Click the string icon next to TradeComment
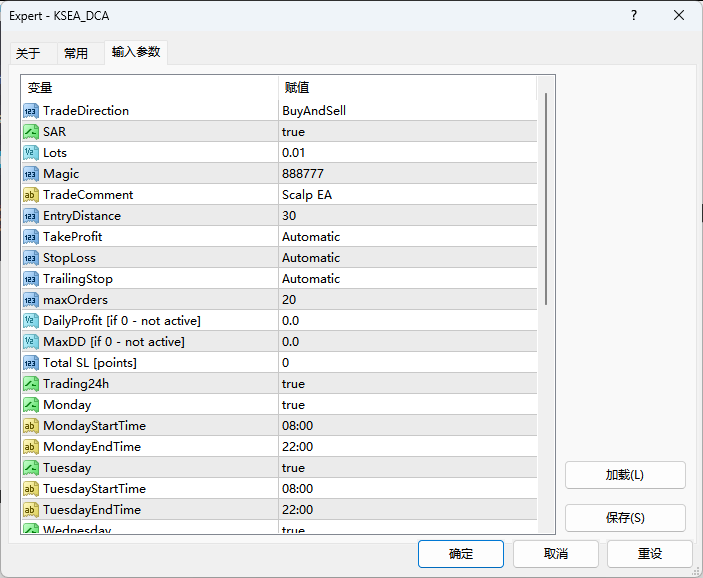The width and height of the screenshot is (703, 578). (31, 195)
